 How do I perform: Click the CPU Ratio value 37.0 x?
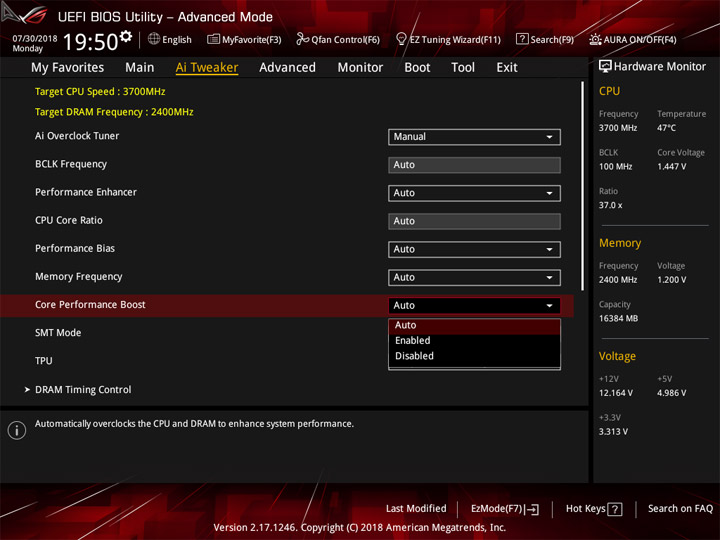(x=610, y=205)
